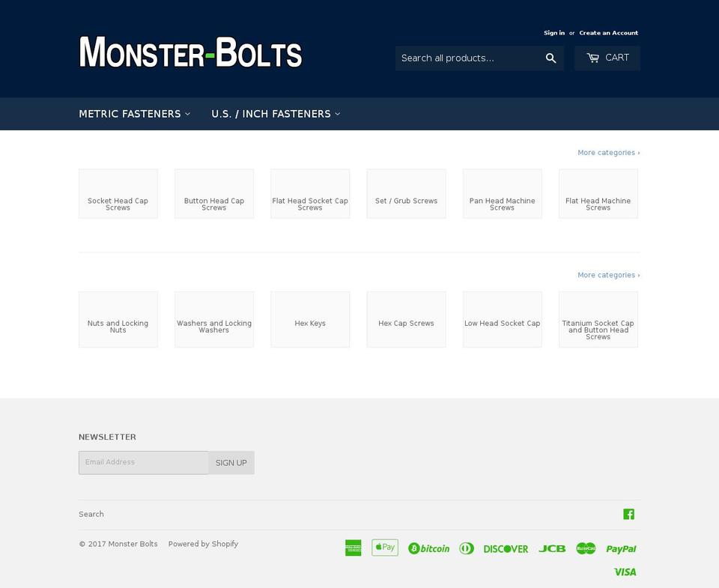Click the Apple Pay icon
Screen dimensions: 719x588
pos(385,548)
